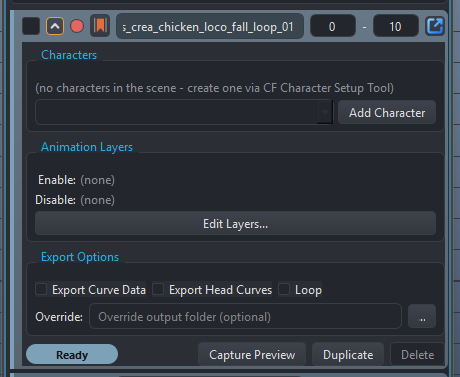Click the Disable: (none) layers text
The width and height of the screenshot is (460, 377).
click(x=75, y=200)
